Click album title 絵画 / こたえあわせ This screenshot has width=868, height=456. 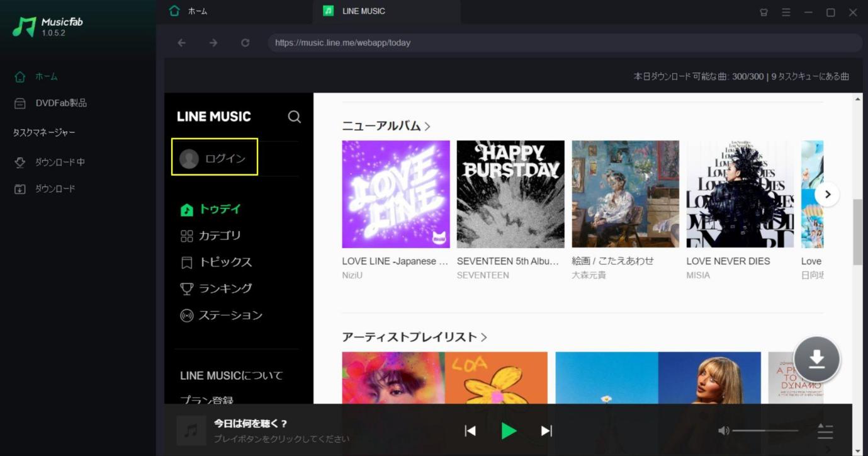pyautogui.click(x=612, y=261)
